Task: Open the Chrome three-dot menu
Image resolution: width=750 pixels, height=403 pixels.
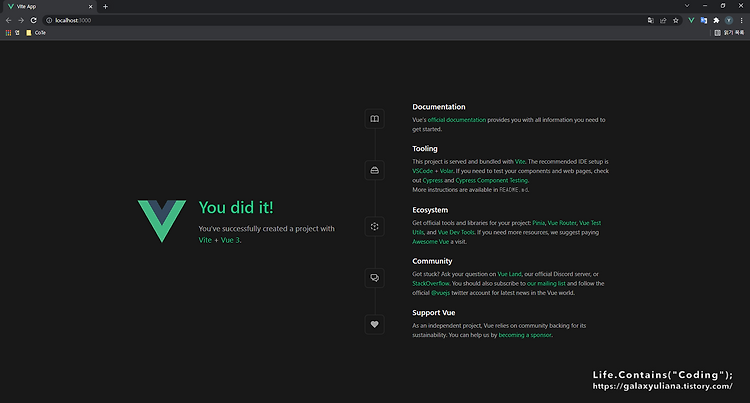Action: pyautogui.click(x=741, y=20)
